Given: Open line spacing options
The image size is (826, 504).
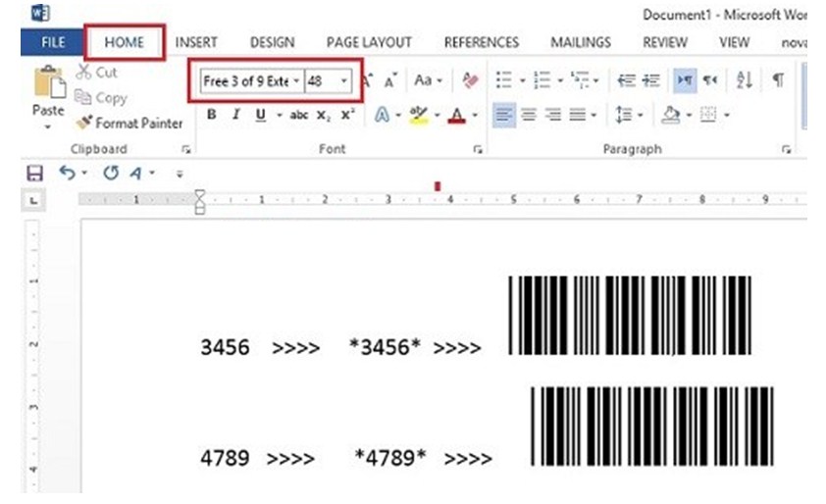Looking at the screenshot, I should [629, 115].
